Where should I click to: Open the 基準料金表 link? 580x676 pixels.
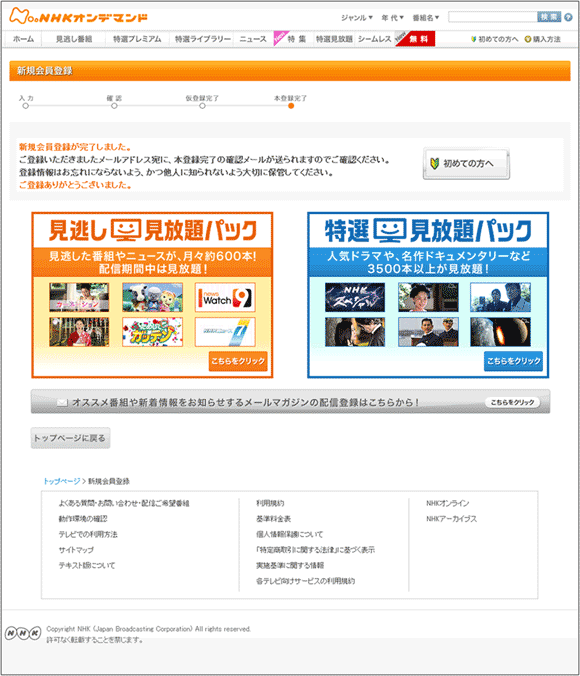(273, 519)
